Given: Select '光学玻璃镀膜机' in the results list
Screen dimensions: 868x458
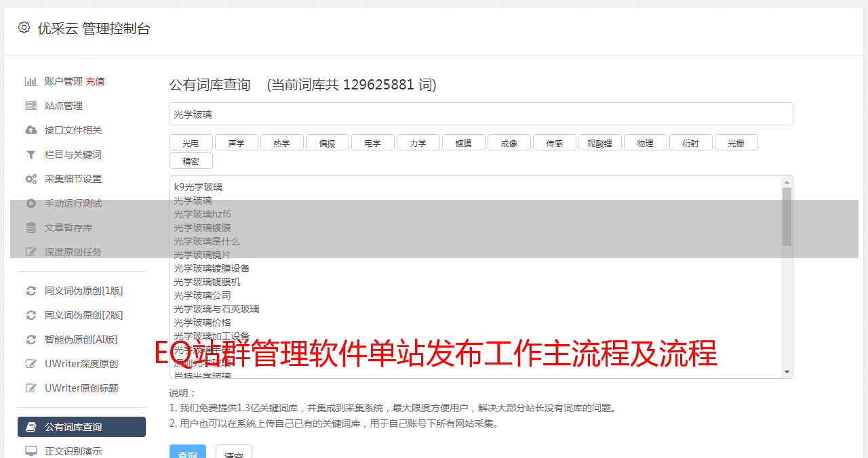Looking at the screenshot, I should [x=207, y=282].
